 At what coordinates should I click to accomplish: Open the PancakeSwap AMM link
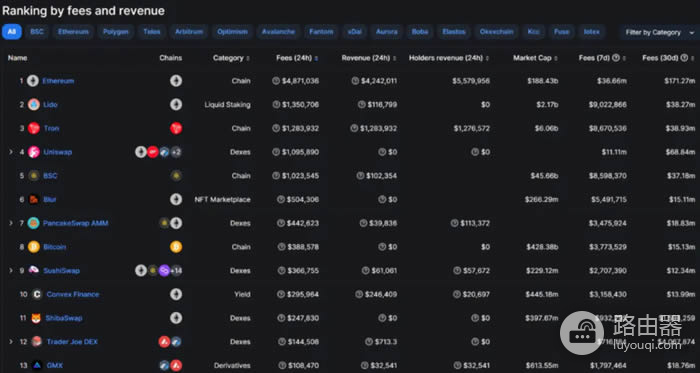(75, 223)
